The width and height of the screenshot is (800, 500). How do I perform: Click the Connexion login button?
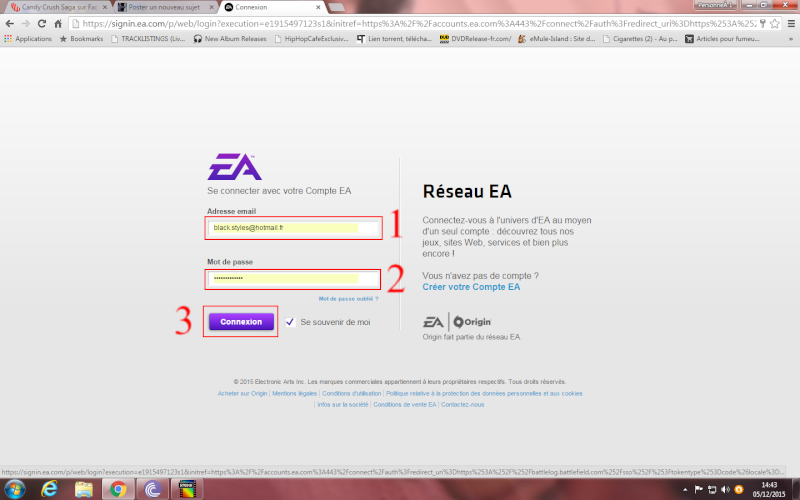point(241,321)
